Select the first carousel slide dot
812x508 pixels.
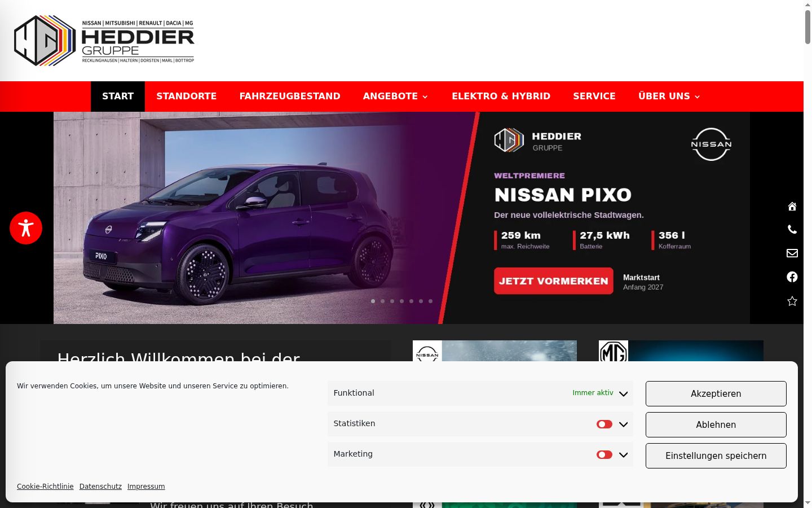click(x=373, y=301)
